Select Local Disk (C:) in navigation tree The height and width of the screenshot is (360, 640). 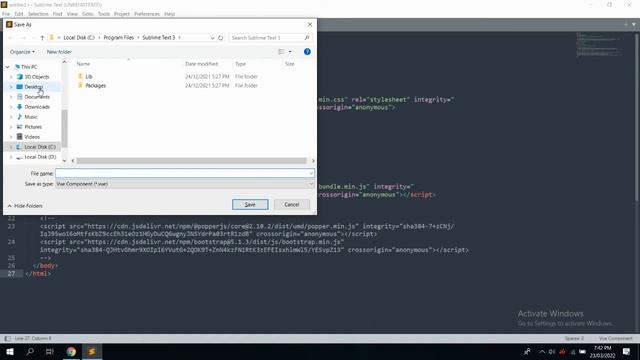coord(40,147)
